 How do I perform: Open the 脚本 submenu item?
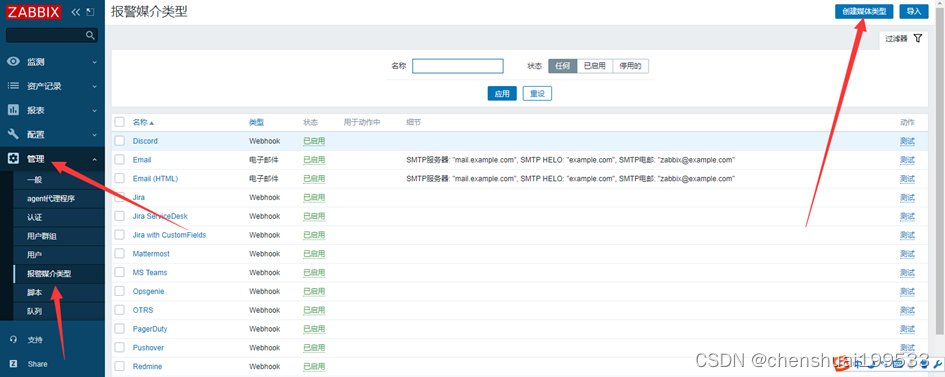[x=35, y=293]
